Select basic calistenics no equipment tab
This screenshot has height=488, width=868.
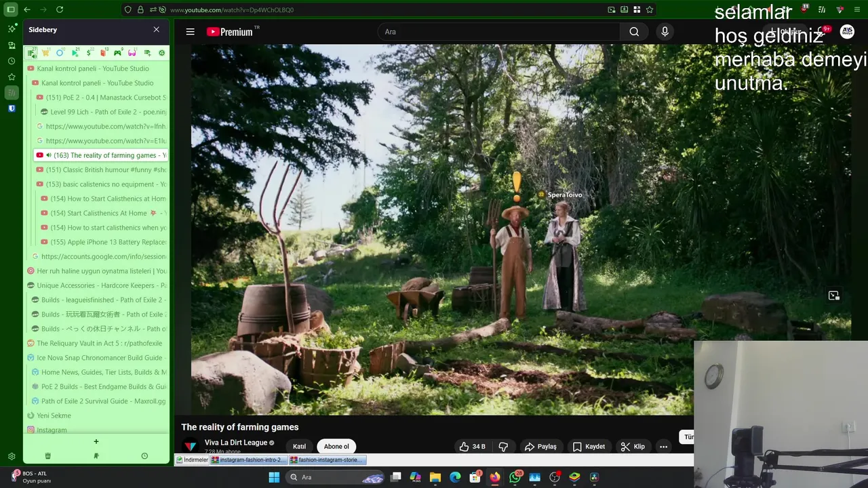coord(100,184)
